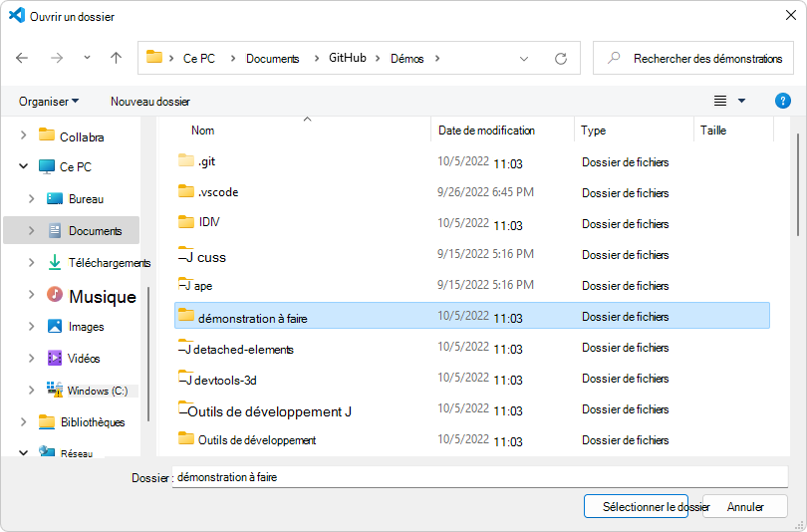
Task: Click the address bar folder icon
Action: [x=153, y=57]
